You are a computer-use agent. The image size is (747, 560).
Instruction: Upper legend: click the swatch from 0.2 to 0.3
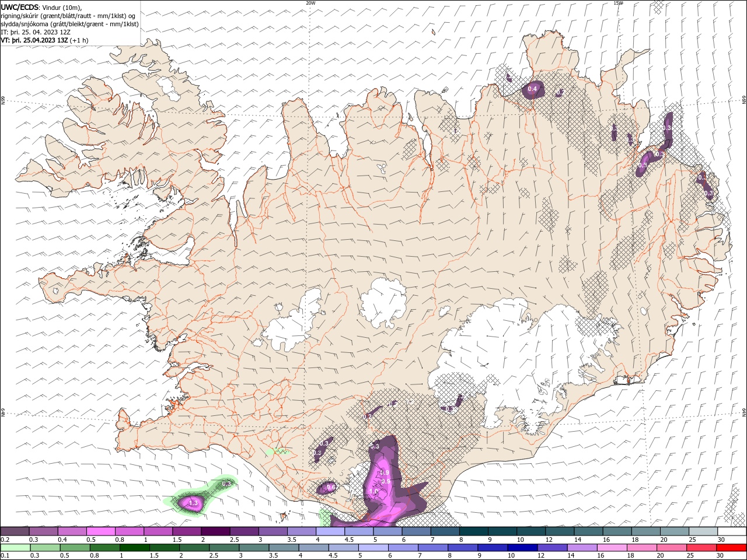[x=15, y=531]
